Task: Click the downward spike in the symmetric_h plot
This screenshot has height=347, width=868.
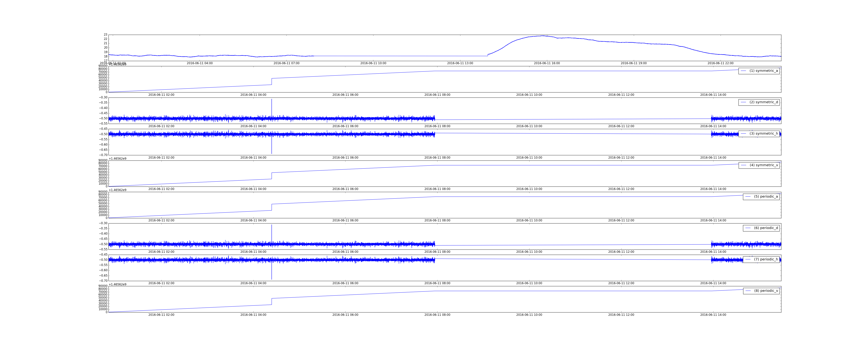Action: coord(272,147)
